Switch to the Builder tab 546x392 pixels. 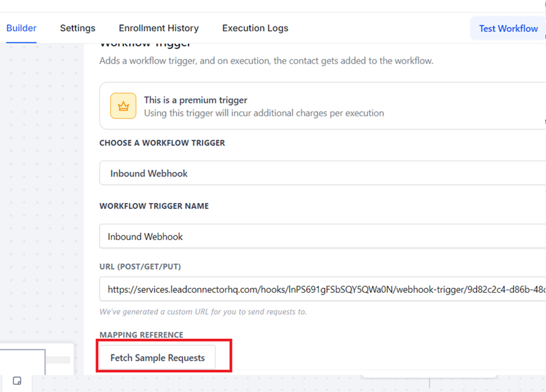click(21, 28)
